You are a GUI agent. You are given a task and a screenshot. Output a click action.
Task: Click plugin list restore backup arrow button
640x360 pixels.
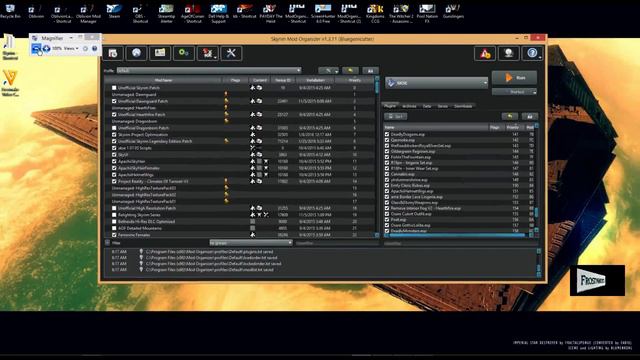tap(510, 116)
